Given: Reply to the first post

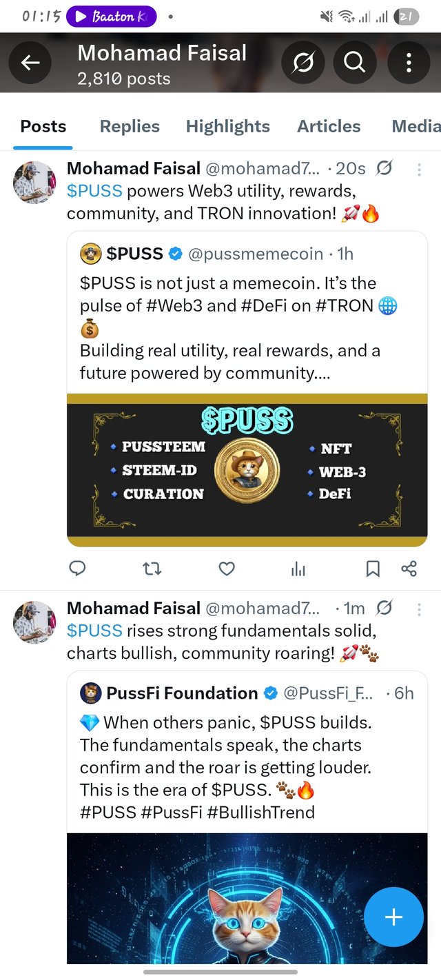Looking at the screenshot, I should 77,568.
